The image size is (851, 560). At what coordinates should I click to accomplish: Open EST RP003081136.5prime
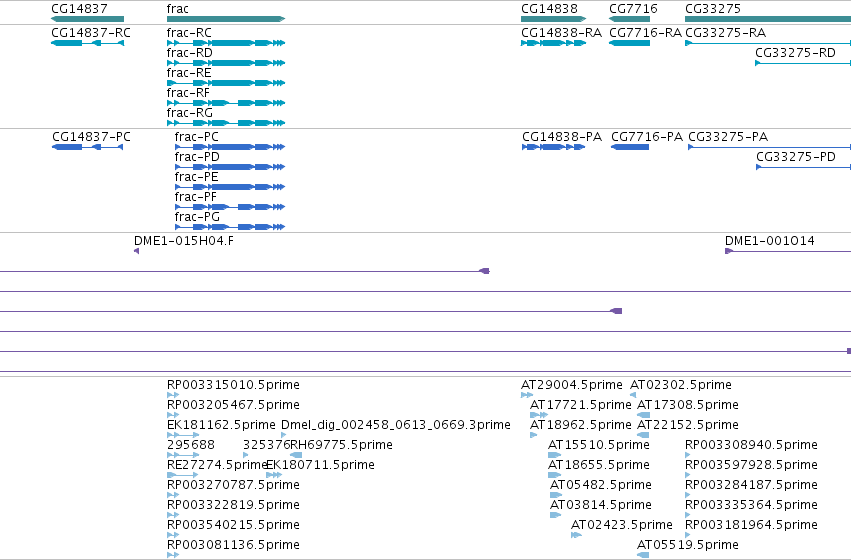173,555
